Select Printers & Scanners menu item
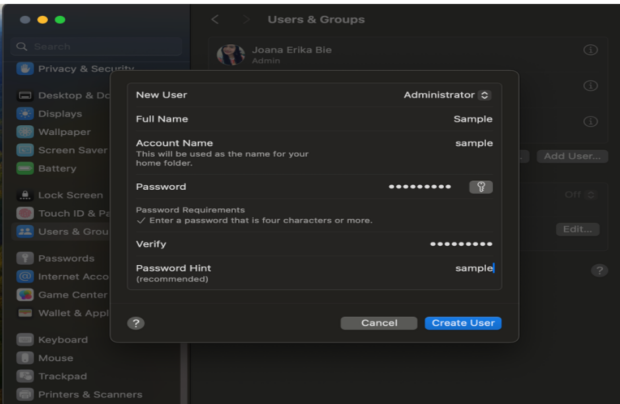 tap(79, 394)
